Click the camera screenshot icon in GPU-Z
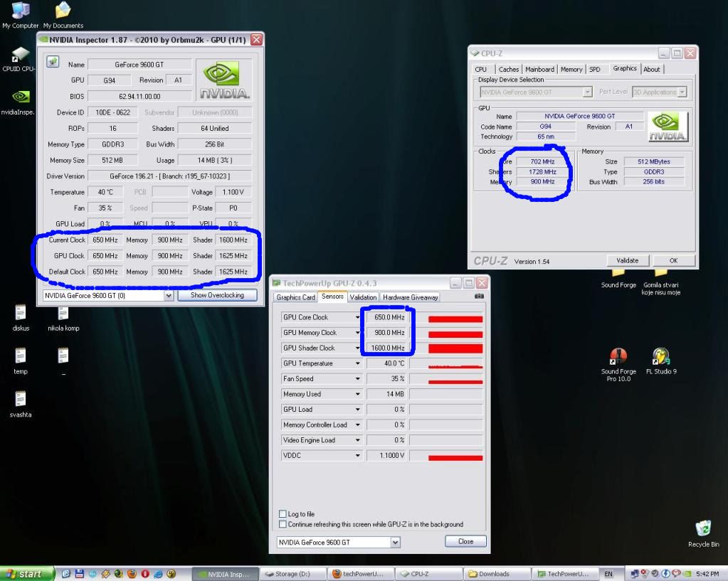The image size is (728, 581). (479, 296)
